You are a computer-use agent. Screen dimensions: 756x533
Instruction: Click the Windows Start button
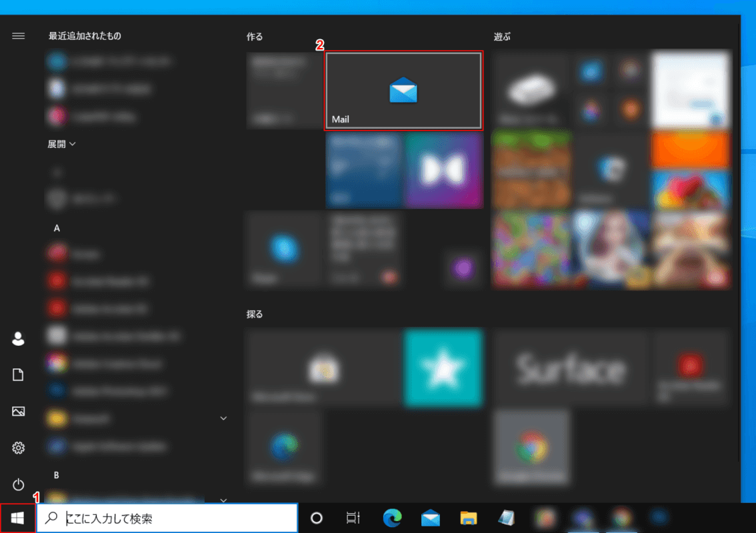tap(18, 518)
